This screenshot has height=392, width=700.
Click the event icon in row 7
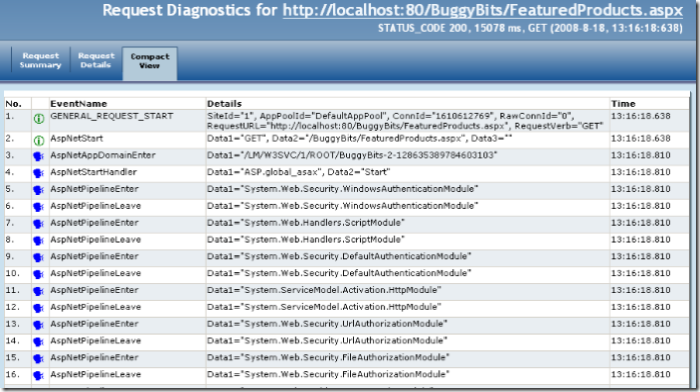(x=38, y=224)
